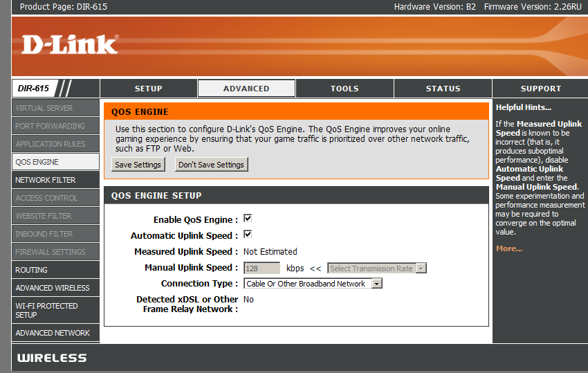Open PORT FORWARDING page
The height and width of the screenshot is (373, 588).
[55, 126]
